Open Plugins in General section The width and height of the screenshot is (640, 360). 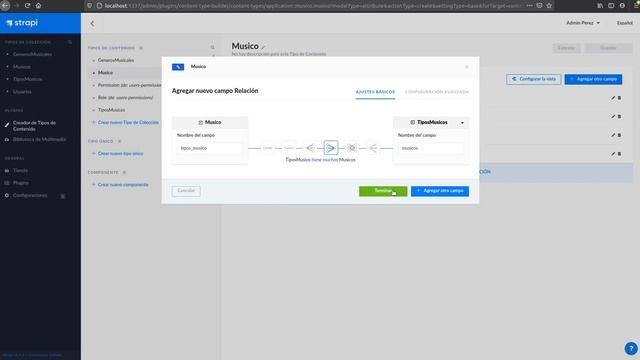tap(21, 183)
